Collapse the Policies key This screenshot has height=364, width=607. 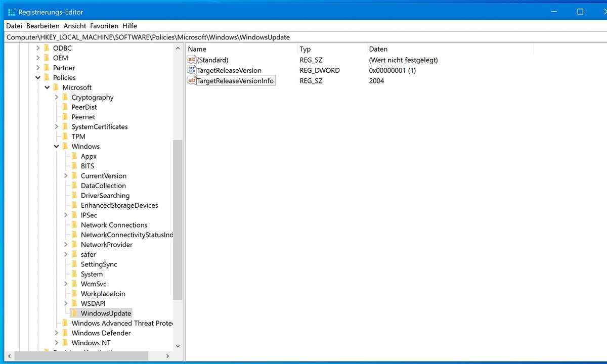pos(38,78)
